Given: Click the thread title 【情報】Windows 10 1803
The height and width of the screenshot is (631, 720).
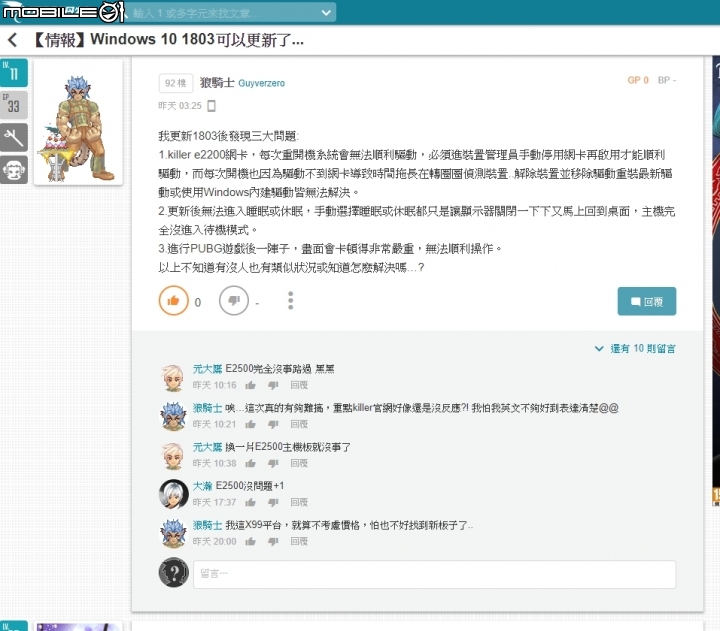Looking at the screenshot, I should pos(168,40).
